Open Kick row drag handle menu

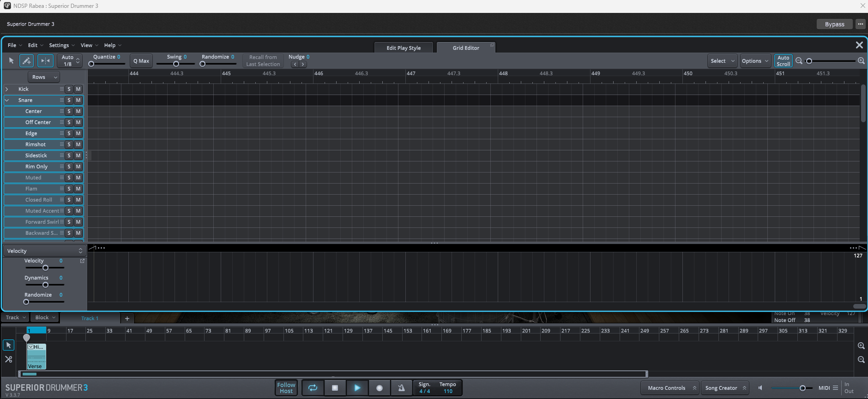(x=61, y=89)
